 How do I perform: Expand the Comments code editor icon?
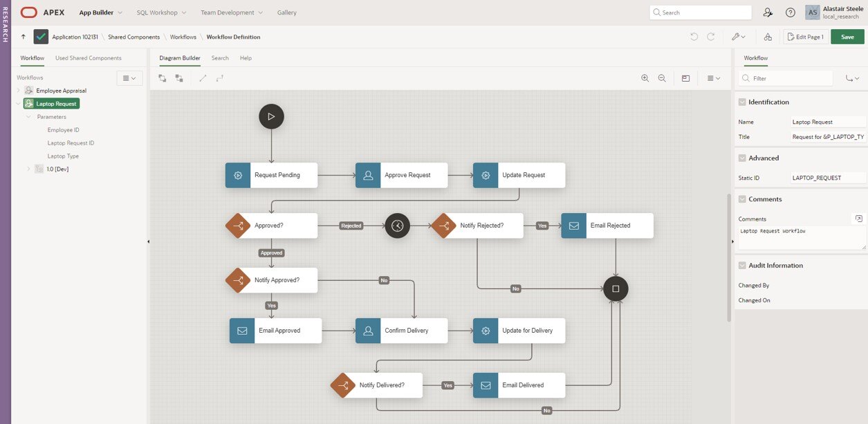(x=858, y=219)
